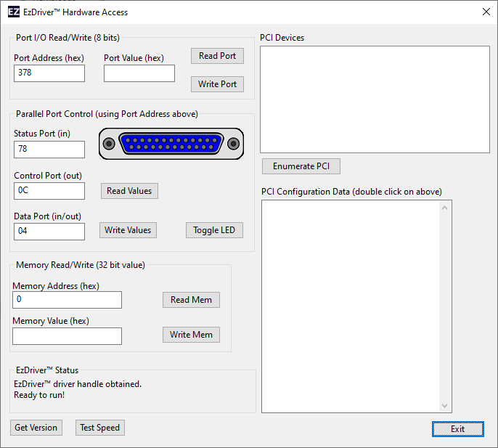Click the 'PCI Devices' label

pyautogui.click(x=282, y=38)
